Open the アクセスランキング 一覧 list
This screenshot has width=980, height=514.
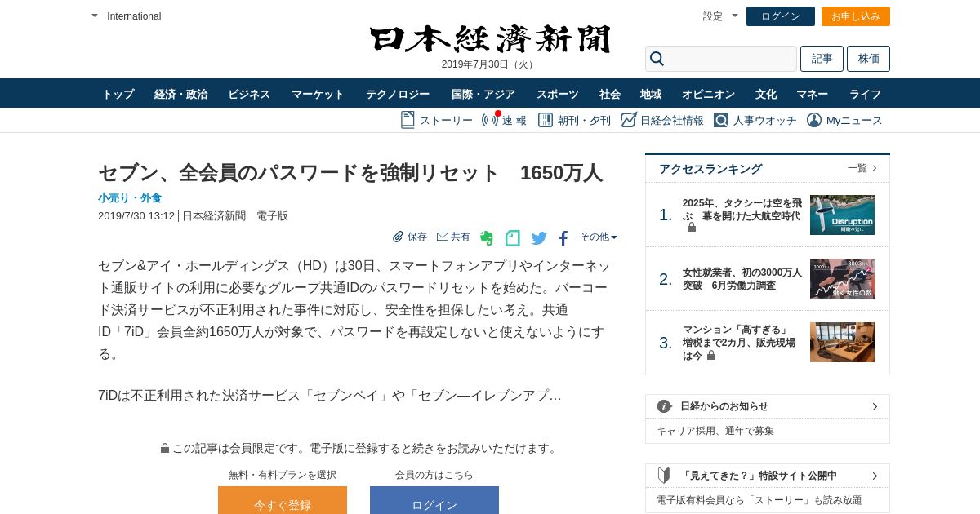click(862, 168)
